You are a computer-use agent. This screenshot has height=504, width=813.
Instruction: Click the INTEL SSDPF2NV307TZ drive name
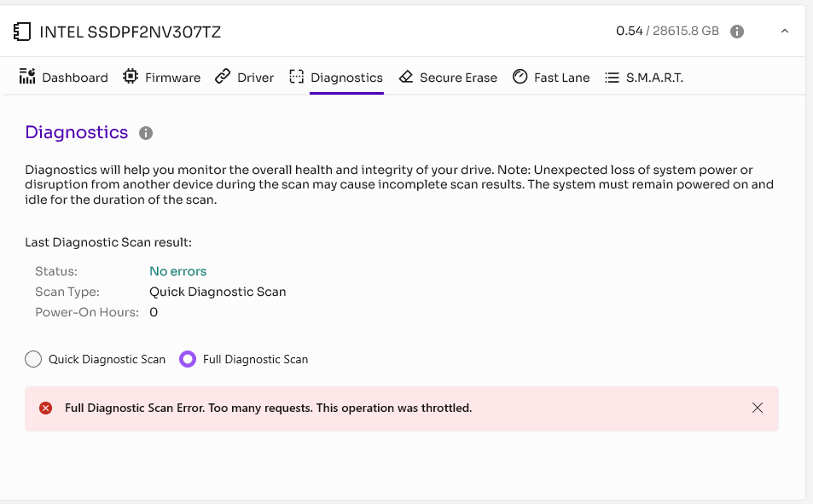click(x=131, y=32)
